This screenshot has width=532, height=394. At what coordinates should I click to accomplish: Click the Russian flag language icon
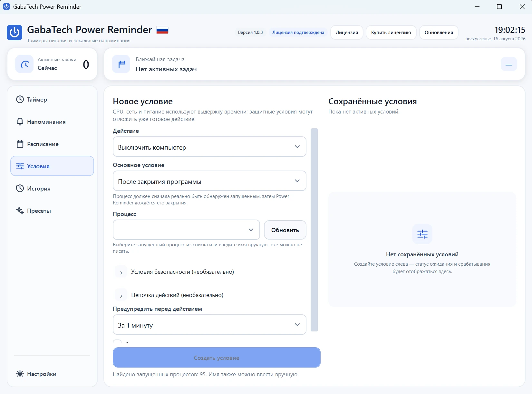162,30
